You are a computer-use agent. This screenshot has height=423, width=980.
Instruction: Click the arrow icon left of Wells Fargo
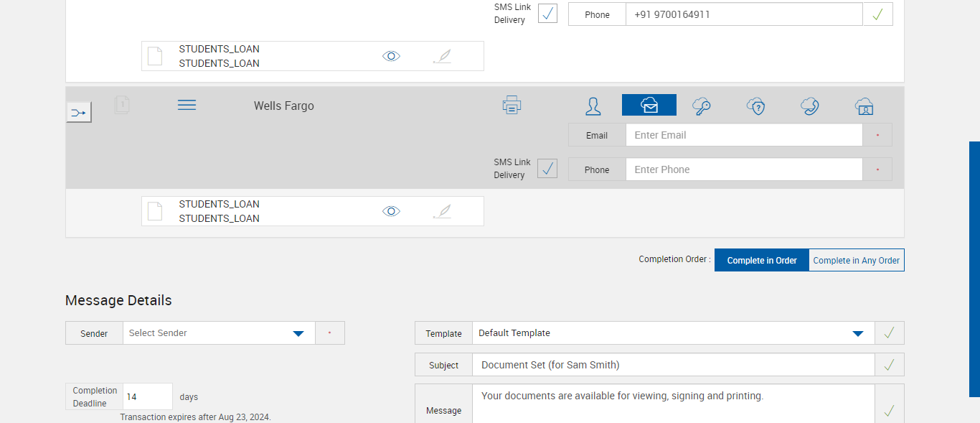coord(79,112)
